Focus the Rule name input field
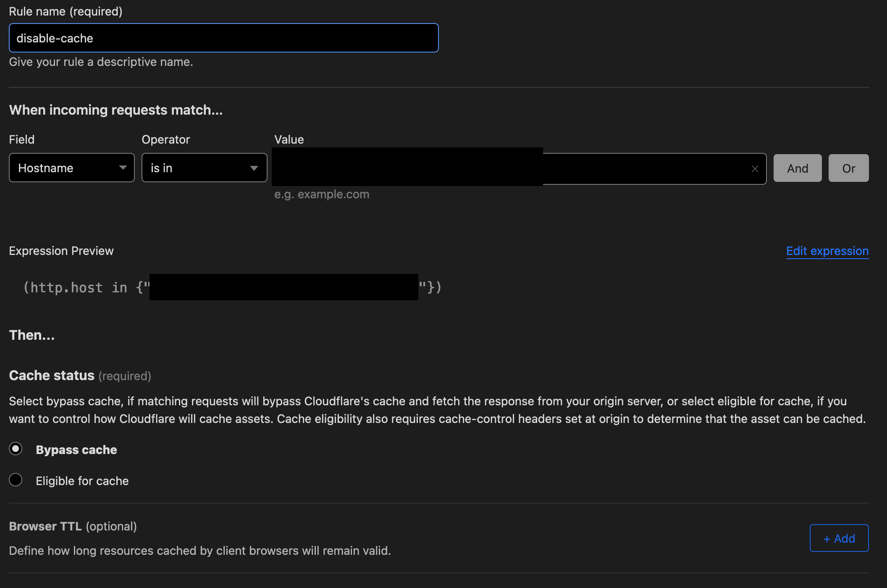Viewport: 887px width, 588px height. 223,38
